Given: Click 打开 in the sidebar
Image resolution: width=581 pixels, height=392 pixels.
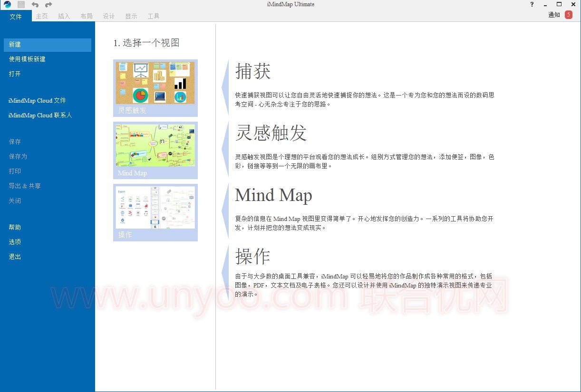Looking at the screenshot, I should point(15,74).
